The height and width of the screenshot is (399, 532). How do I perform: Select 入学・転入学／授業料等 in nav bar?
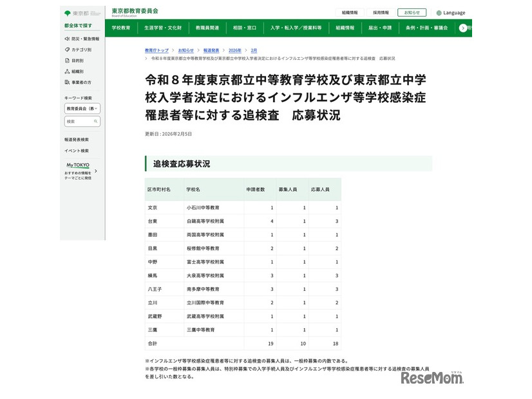point(295,28)
